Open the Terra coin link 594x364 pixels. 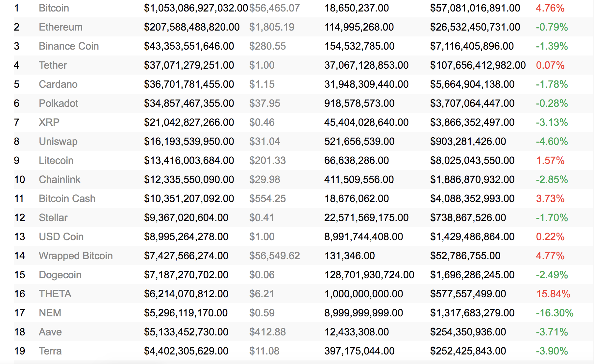tap(50, 351)
